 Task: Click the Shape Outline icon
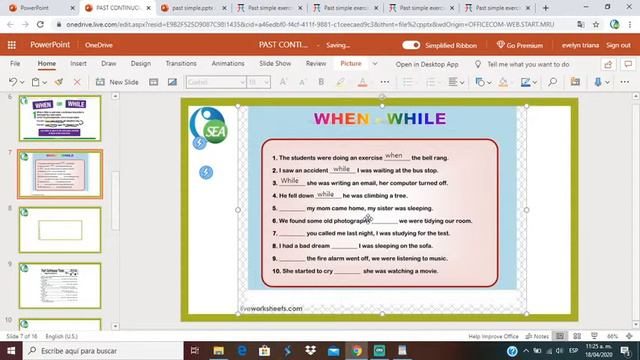pos(526,82)
